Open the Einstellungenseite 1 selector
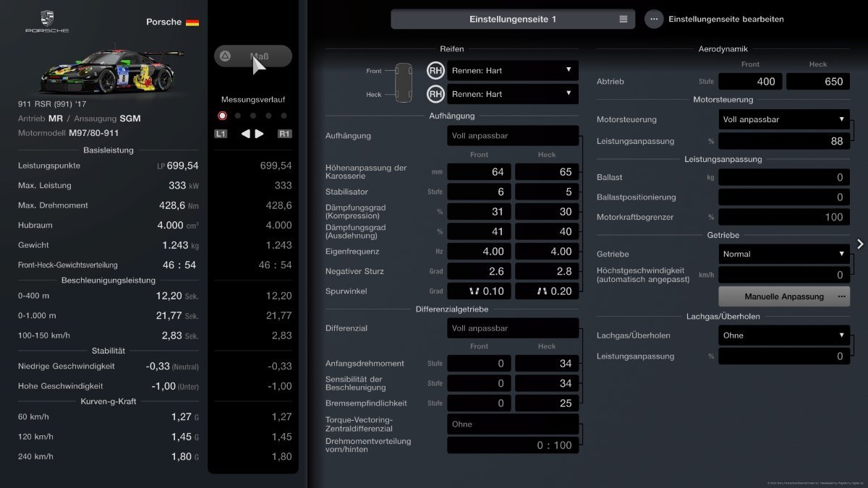 click(513, 19)
